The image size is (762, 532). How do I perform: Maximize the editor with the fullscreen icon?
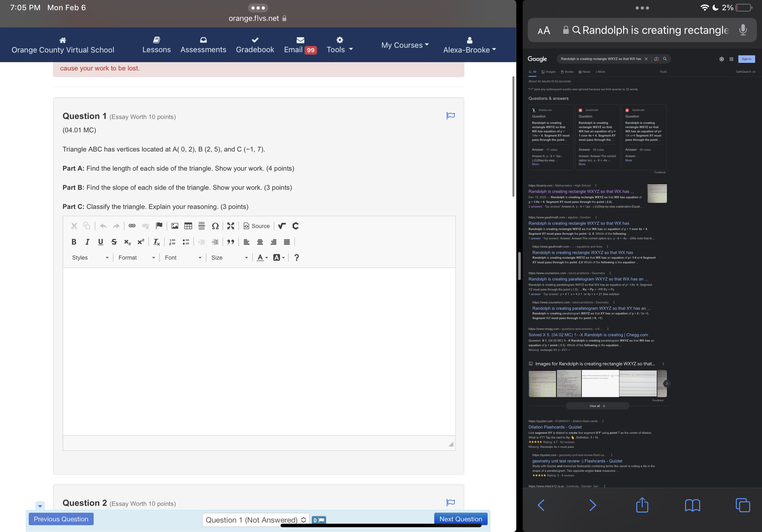coord(231,226)
